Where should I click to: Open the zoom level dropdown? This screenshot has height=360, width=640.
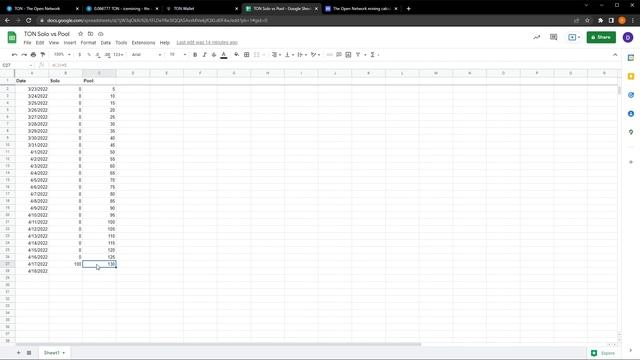coord(62,55)
